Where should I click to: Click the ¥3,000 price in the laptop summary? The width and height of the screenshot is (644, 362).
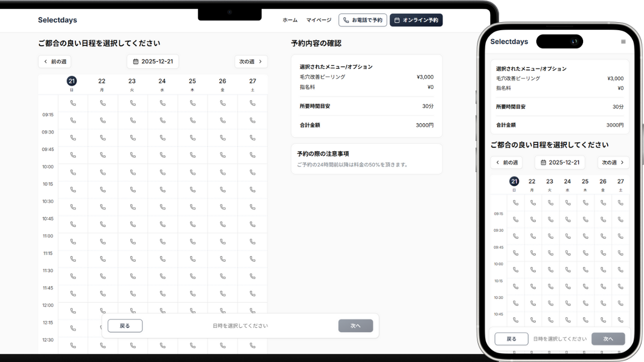coord(425,77)
